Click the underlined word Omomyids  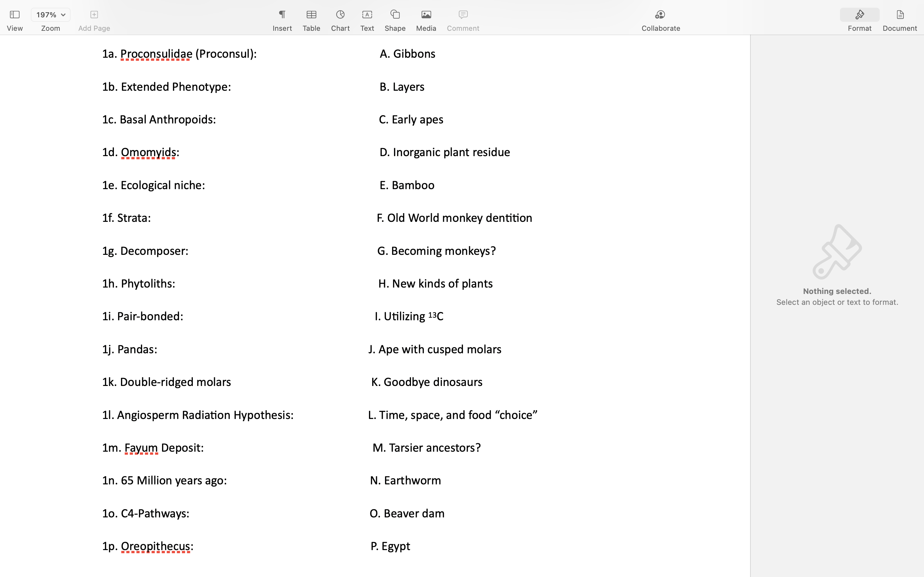[148, 153]
